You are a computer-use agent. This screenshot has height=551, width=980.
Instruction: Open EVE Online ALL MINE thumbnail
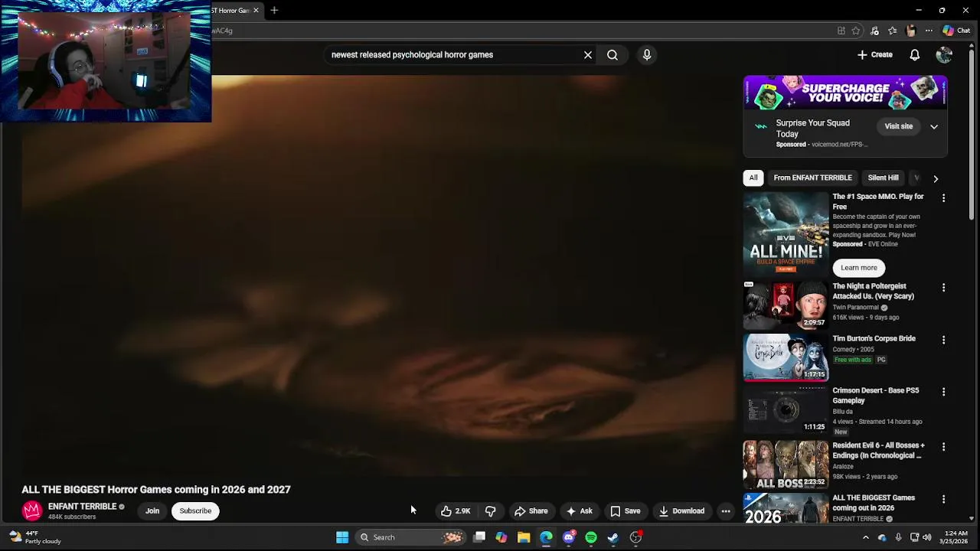pyautogui.click(x=786, y=234)
